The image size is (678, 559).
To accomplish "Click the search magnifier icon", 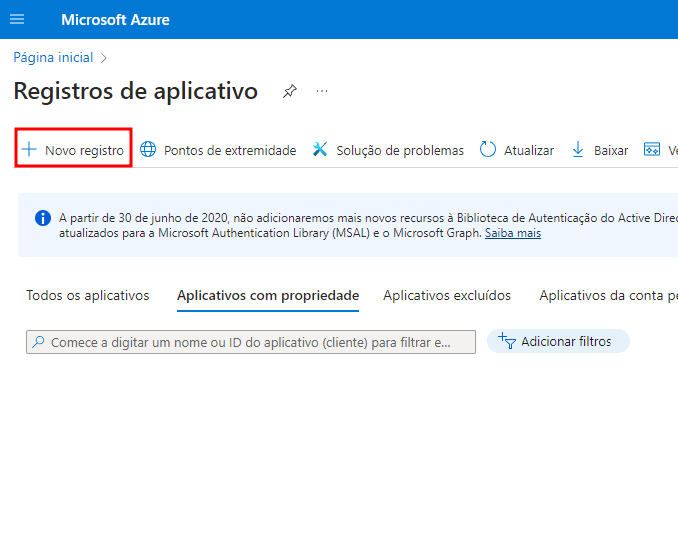I will (x=38, y=342).
